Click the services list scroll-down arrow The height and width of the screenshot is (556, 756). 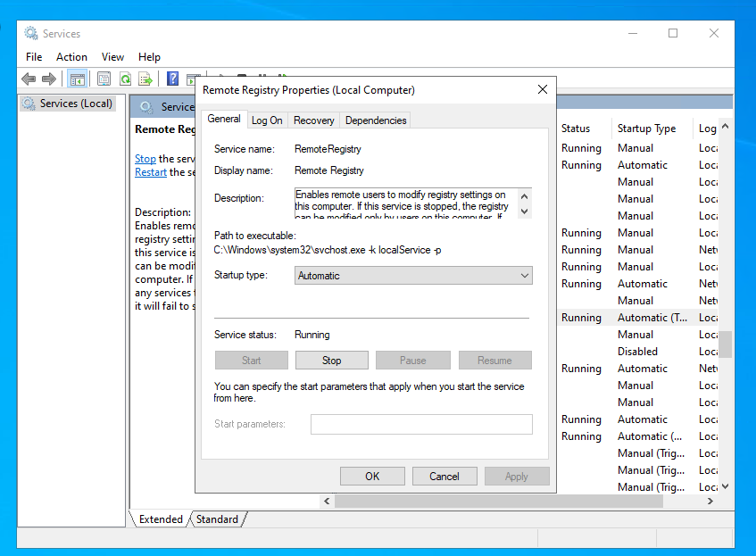coord(725,486)
